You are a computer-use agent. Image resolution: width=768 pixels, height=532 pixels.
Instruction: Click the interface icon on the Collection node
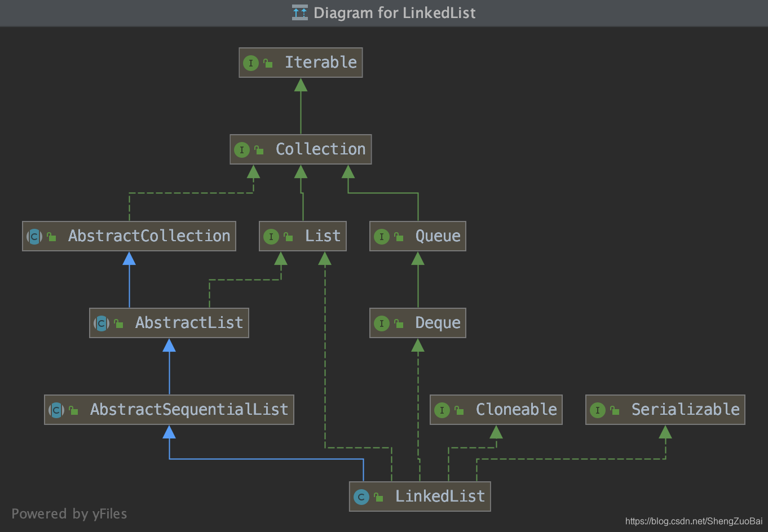(x=242, y=149)
